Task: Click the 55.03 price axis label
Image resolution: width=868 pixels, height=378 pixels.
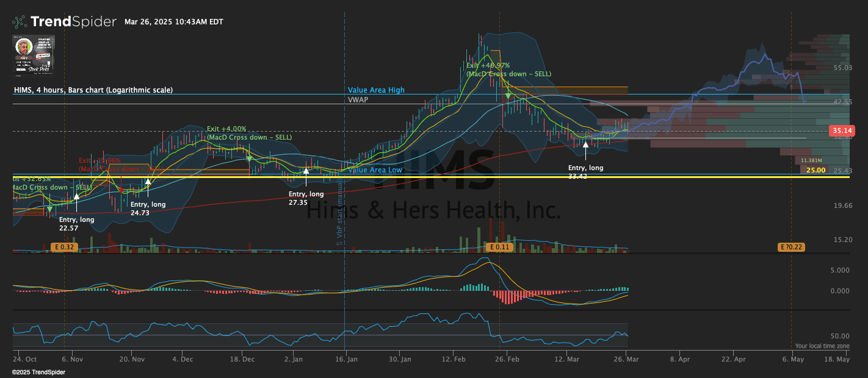Action: [x=842, y=68]
